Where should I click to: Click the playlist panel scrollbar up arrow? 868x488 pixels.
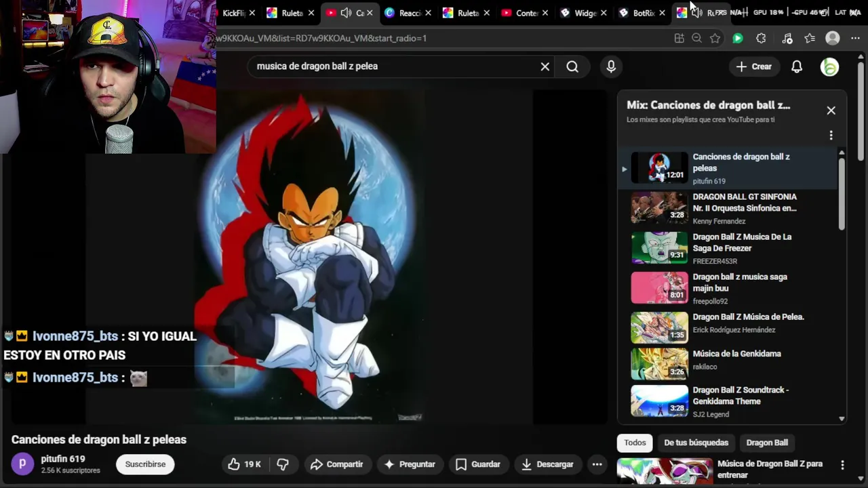[x=842, y=153]
